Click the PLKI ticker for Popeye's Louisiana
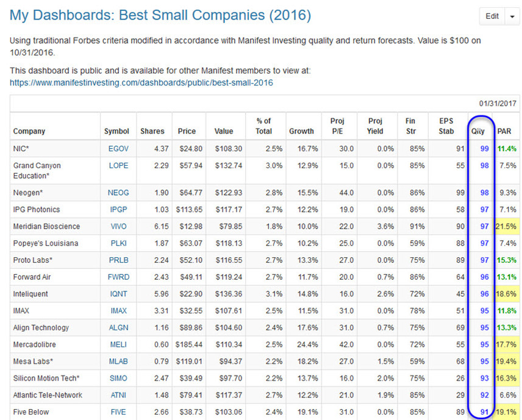The image size is (522, 420). pos(117,243)
